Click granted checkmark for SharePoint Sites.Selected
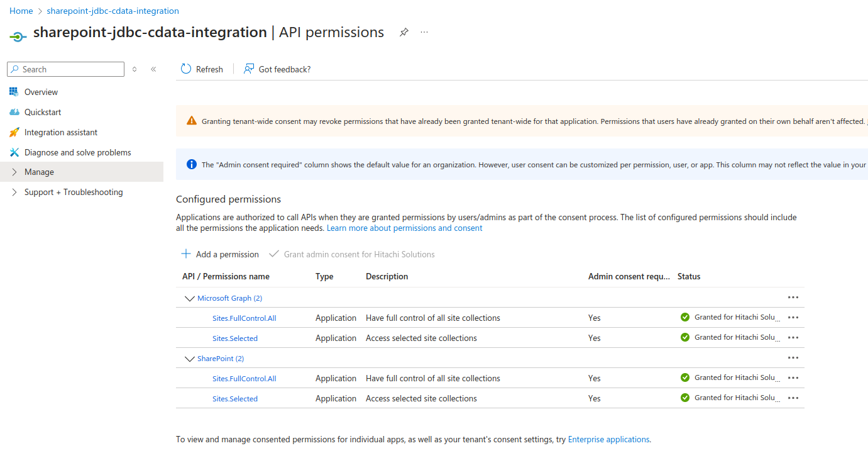Screen dimensions: 868x458 (685, 398)
